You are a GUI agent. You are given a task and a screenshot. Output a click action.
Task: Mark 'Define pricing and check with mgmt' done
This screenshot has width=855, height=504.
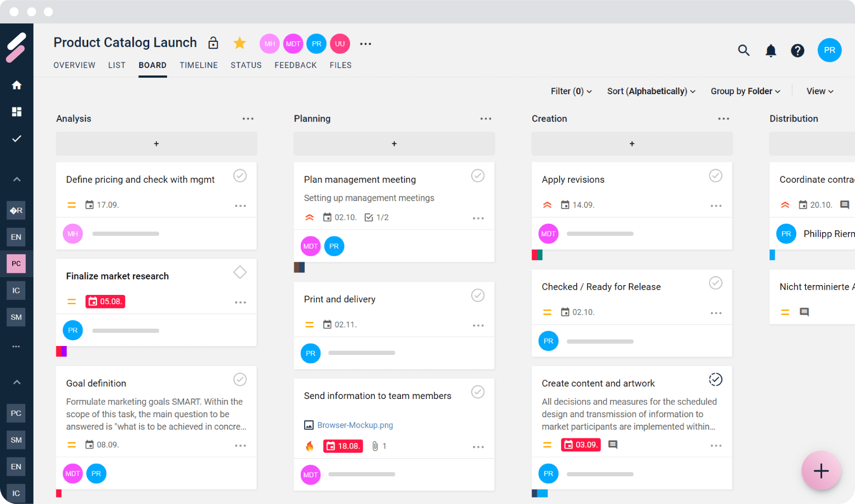pos(240,176)
